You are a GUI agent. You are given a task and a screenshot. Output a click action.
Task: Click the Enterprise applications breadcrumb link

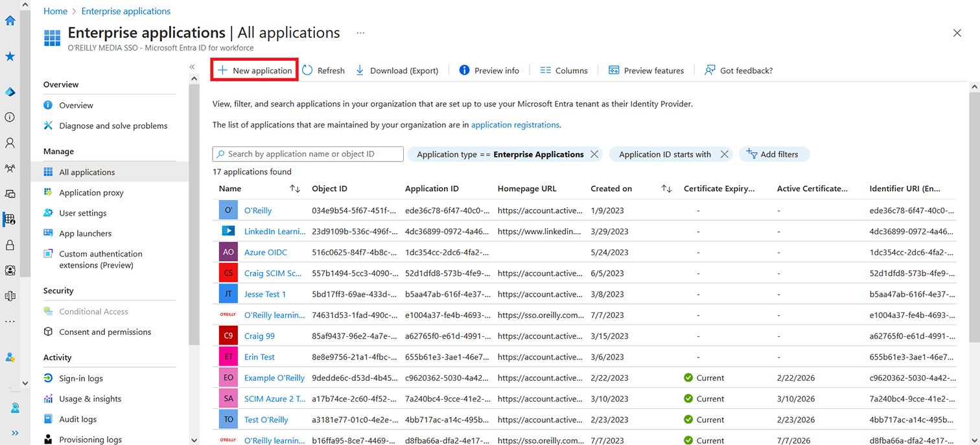(x=126, y=11)
